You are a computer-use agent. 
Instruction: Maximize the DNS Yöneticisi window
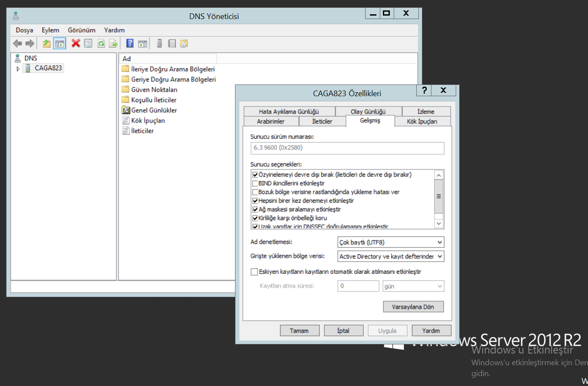pos(386,13)
